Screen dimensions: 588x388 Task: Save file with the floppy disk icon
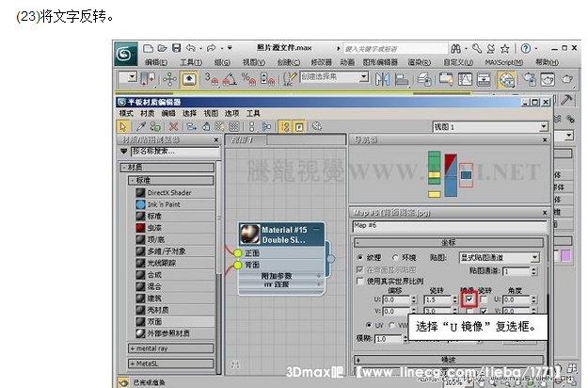176,48
